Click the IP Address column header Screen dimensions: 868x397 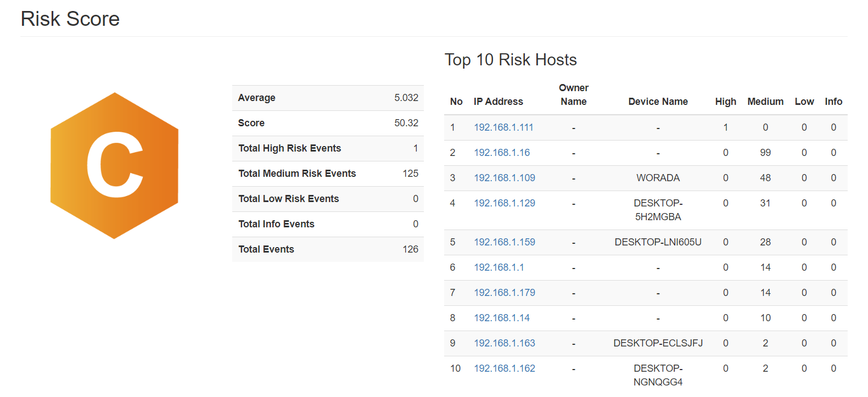click(498, 102)
